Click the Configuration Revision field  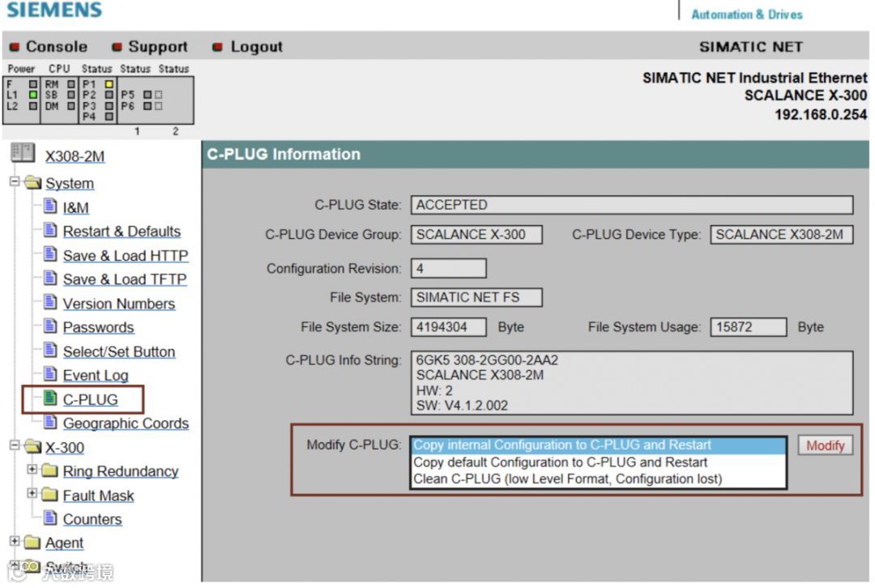[449, 268]
